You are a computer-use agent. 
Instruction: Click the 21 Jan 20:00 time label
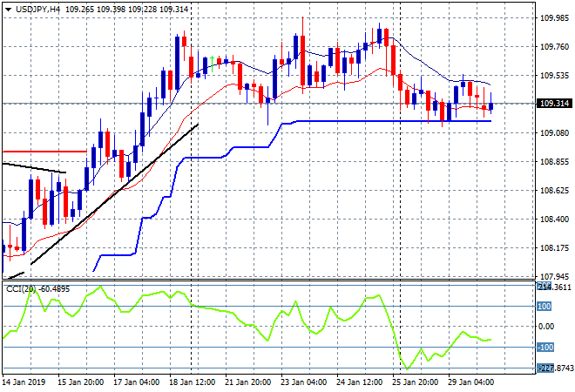(248, 382)
